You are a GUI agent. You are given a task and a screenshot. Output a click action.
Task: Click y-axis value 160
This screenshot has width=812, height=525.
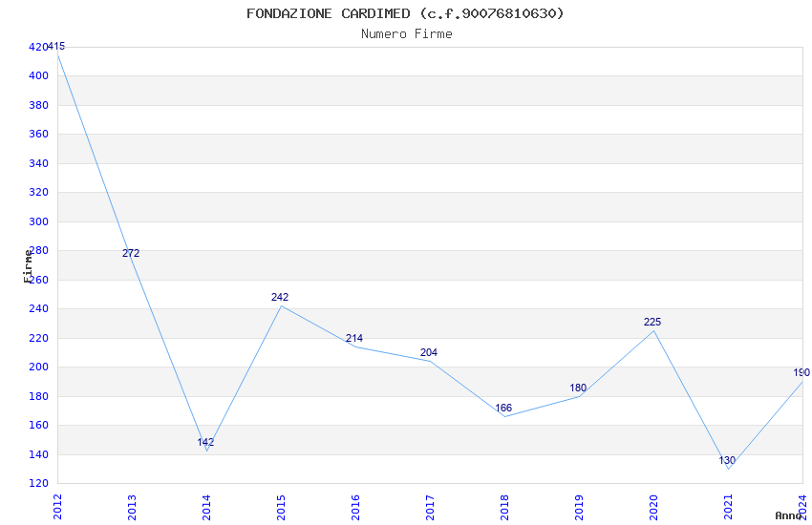pos(38,425)
